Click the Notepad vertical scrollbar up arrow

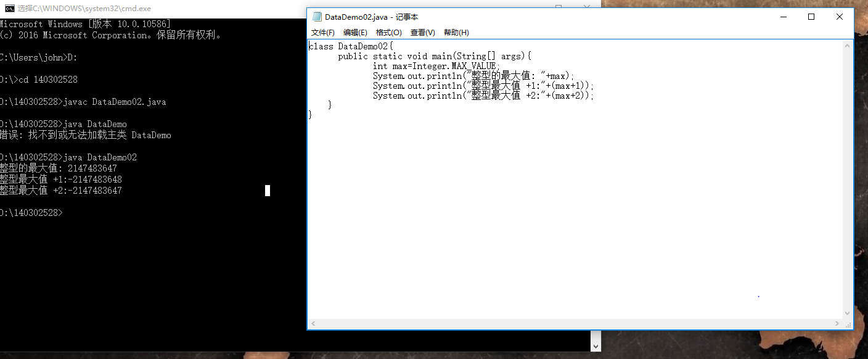coord(848,45)
